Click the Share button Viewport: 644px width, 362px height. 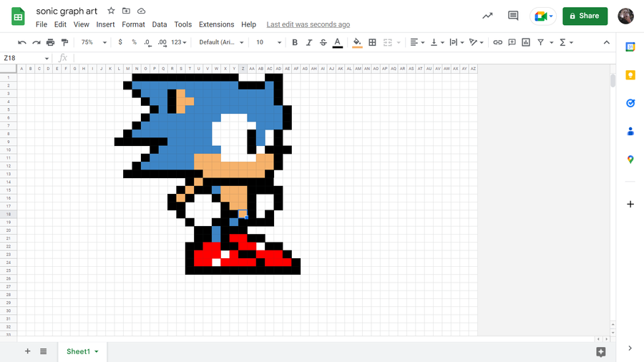585,16
